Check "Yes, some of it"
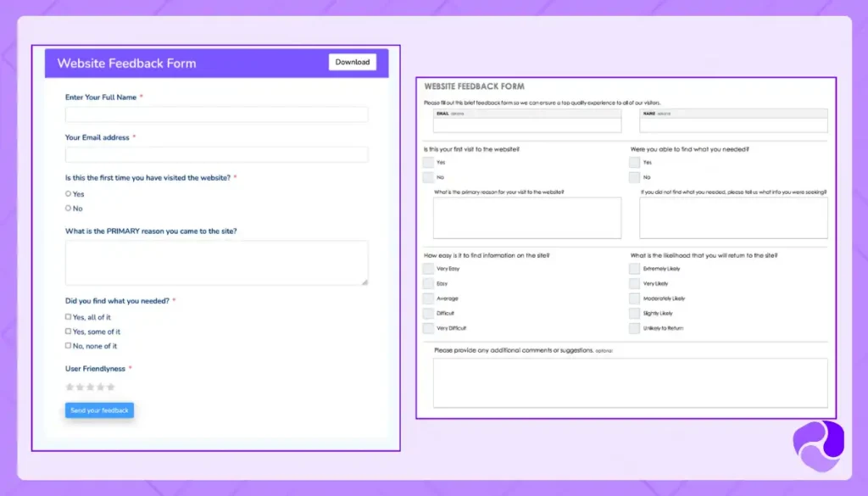868x496 pixels. coord(70,330)
